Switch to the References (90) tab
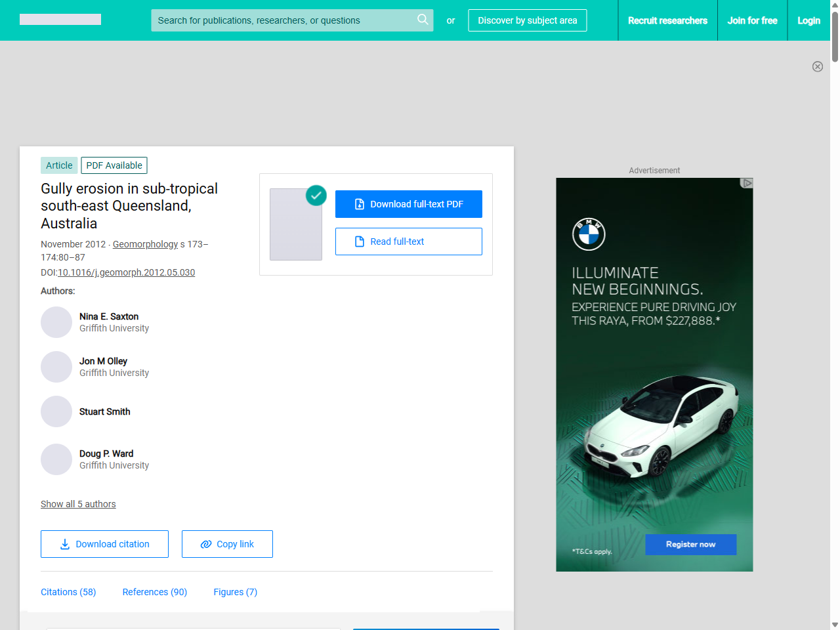The image size is (840, 630). (x=155, y=592)
